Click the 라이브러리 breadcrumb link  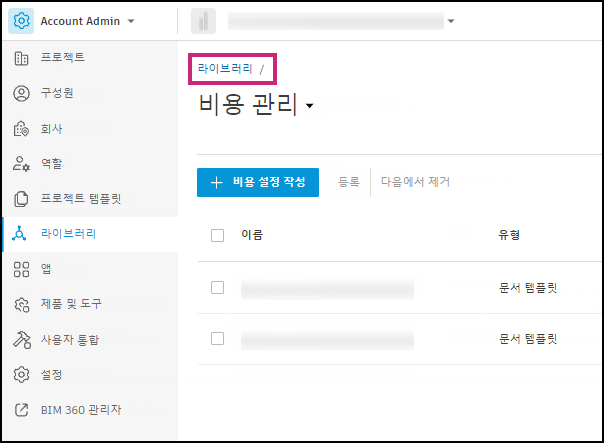(224, 69)
